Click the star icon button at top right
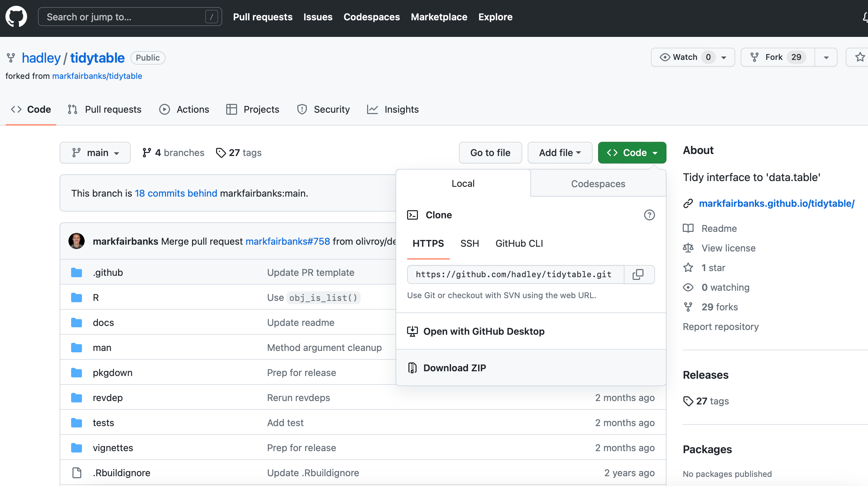This screenshot has width=868, height=486. (x=860, y=57)
